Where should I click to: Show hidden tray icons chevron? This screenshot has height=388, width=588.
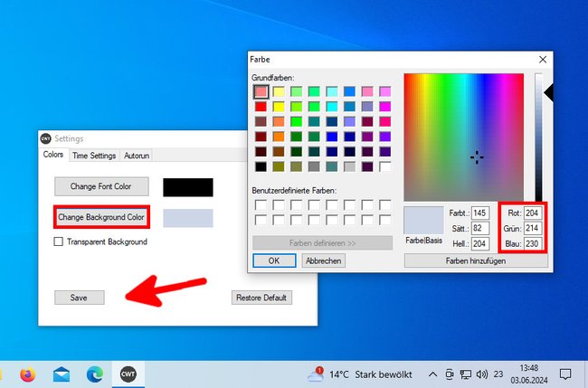tap(432, 374)
